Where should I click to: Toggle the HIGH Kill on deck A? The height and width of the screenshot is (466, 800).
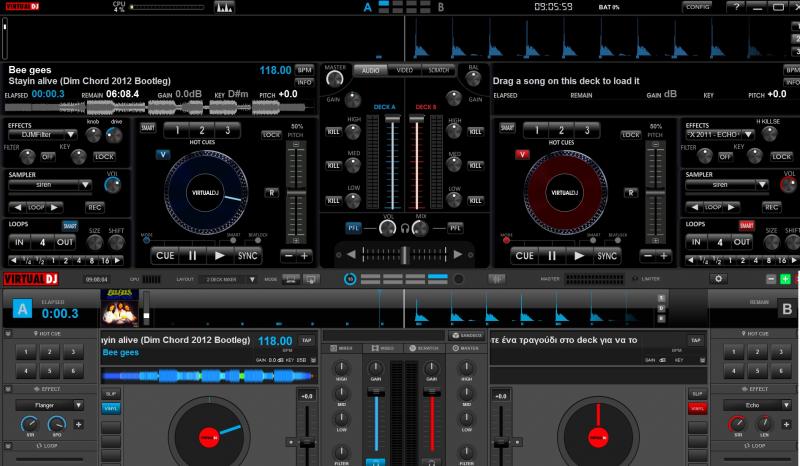[333, 130]
